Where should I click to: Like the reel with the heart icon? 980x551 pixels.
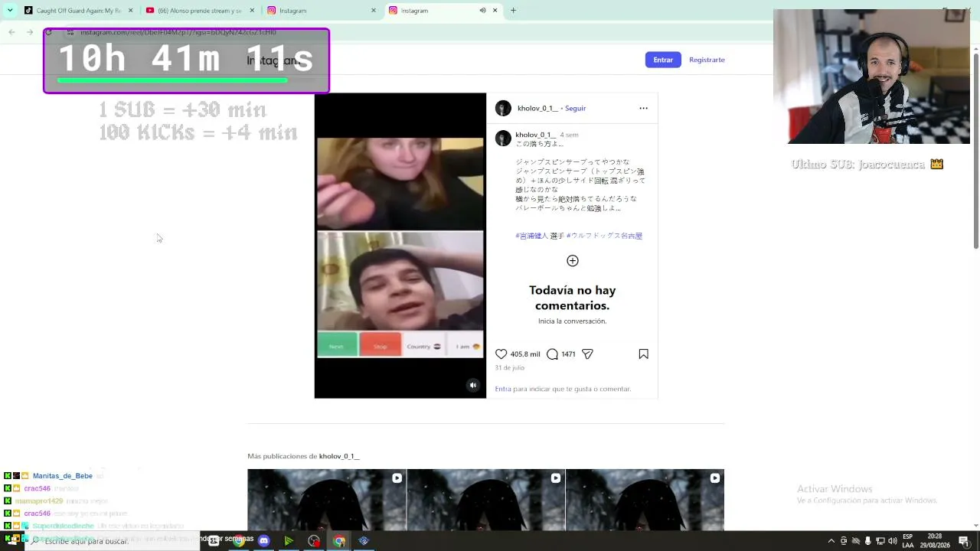(x=501, y=354)
